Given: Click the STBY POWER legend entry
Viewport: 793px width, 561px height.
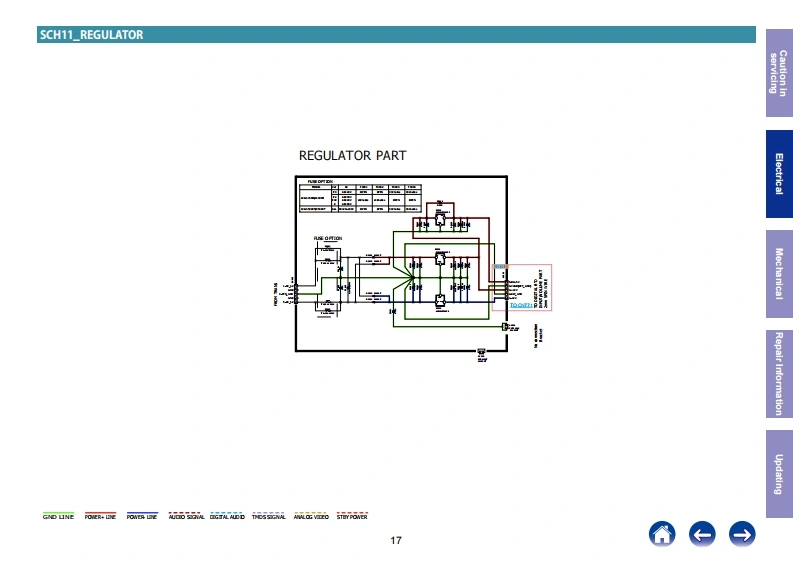Looking at the screenshot, I should pos(352,515).
